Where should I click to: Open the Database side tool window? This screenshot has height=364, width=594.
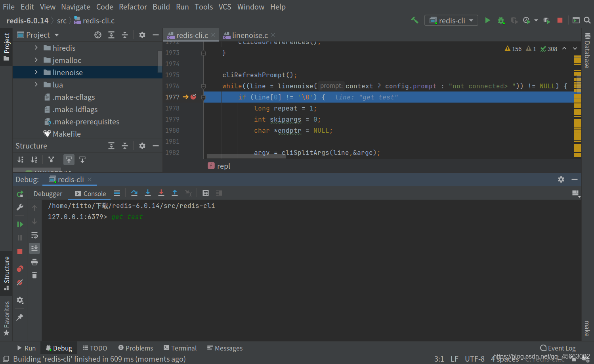coord(587,51)
